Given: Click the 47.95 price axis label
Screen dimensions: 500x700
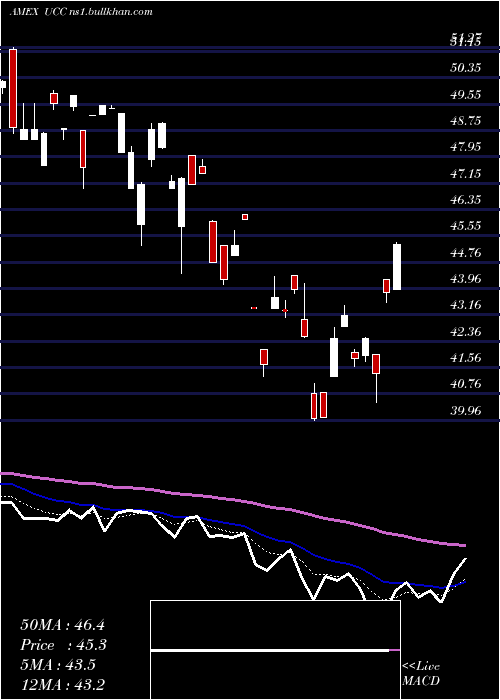Looking at the screenshot, I should click(x=466, y=146).
